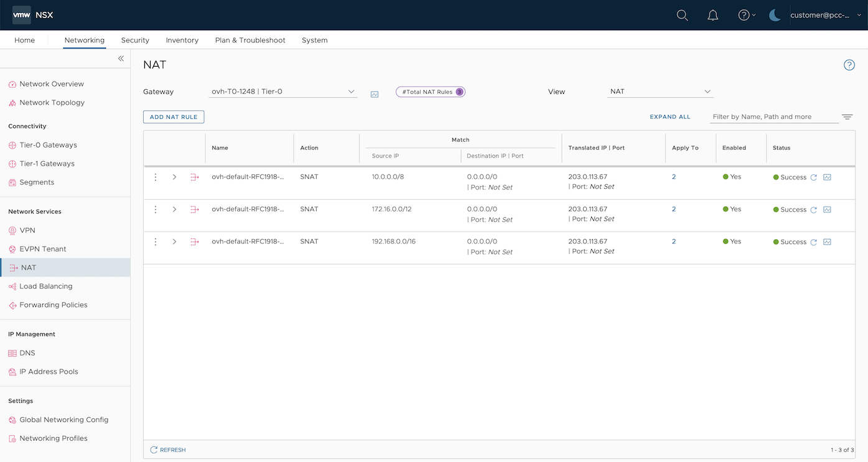Viewport: 868px width, 462px height.
Task: Open the notifications bell
Action: click(x=713, y=16)
